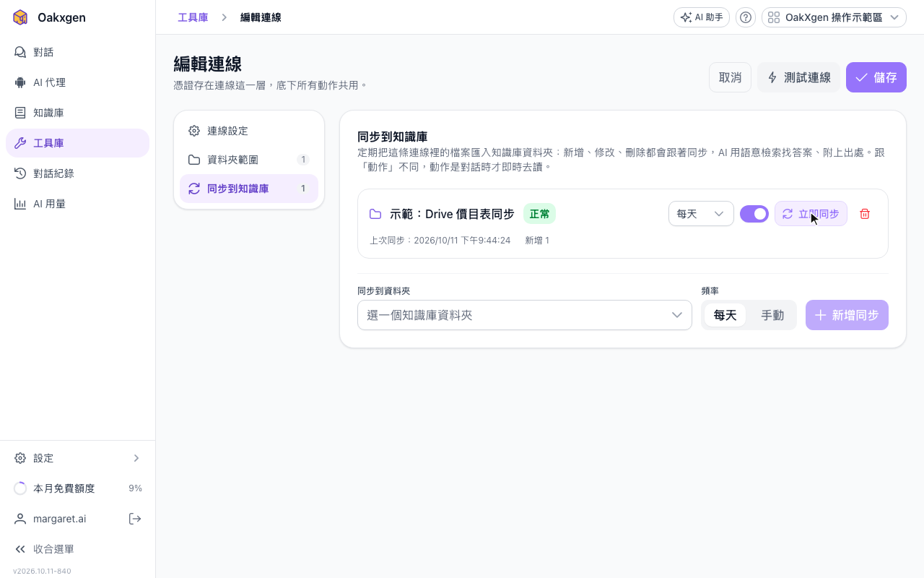Select the 每天 frequency option

725,315
